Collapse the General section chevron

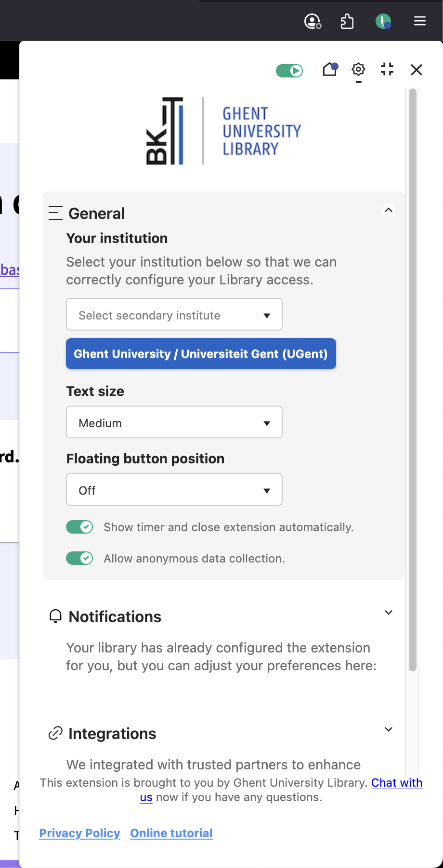pos(389,210)
